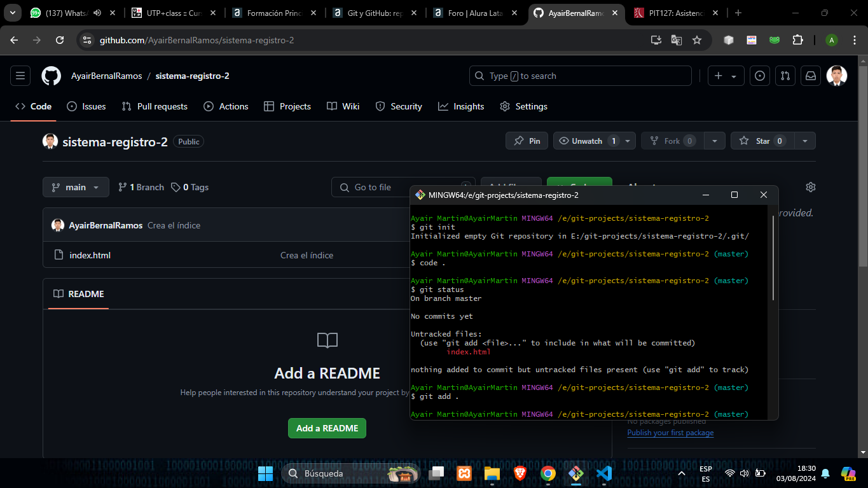Screen dimensions: 868x488
Task: Click the Windows taskbar Búsqueda search box
Action: point(351,473)
